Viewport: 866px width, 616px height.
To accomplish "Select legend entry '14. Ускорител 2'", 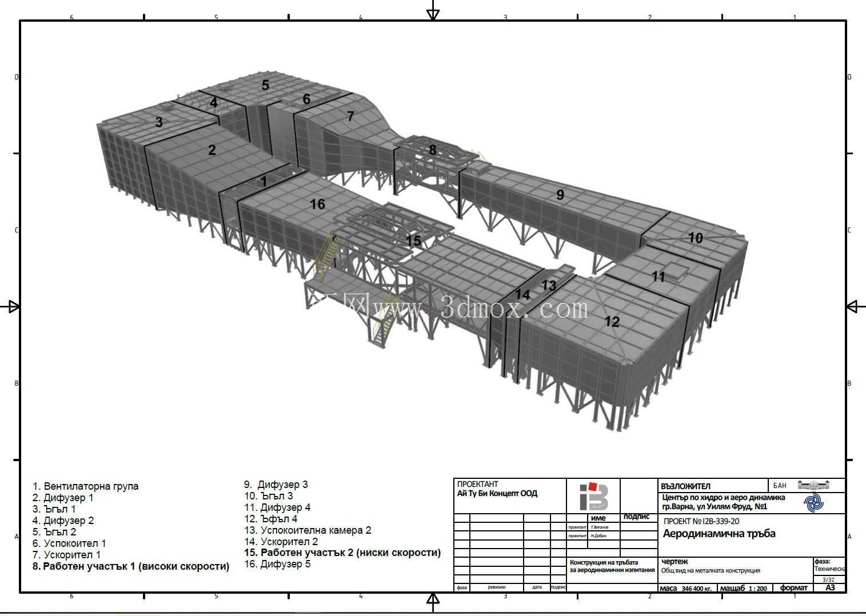I will (281, 542).
